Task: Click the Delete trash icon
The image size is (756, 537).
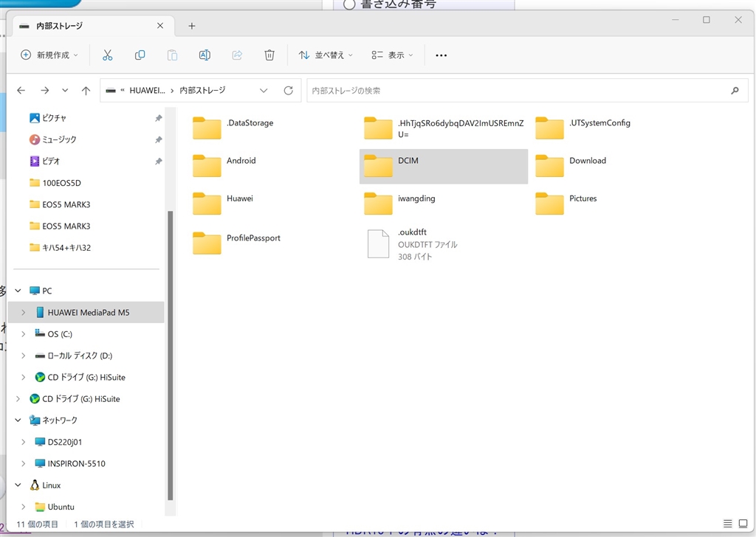Action: click(269, 55)
